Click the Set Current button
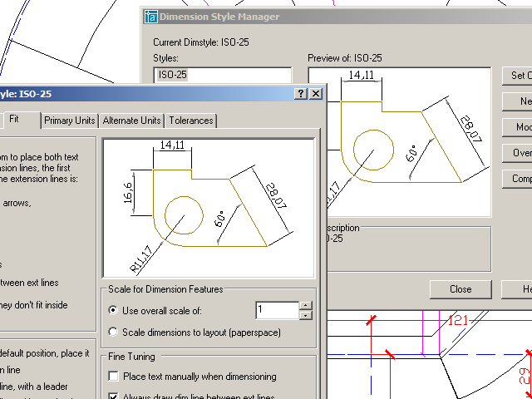Screen dimensions: 532x399 (517, 76)
